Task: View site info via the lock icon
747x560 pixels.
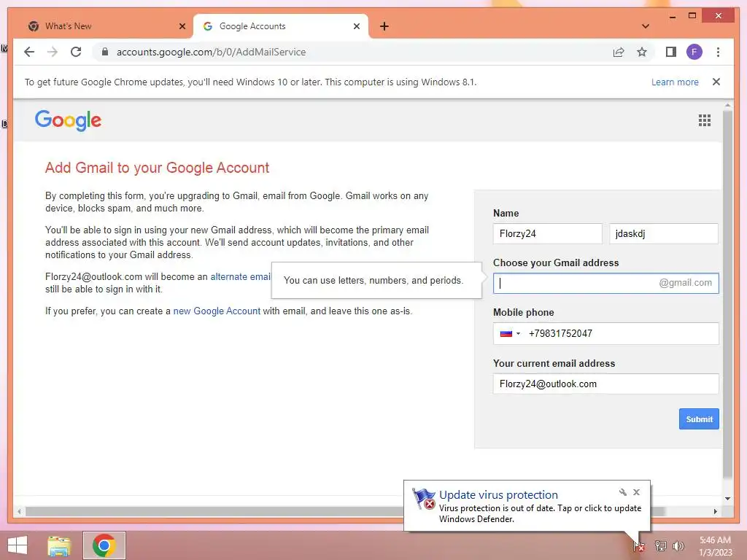Action: point(105,52)
